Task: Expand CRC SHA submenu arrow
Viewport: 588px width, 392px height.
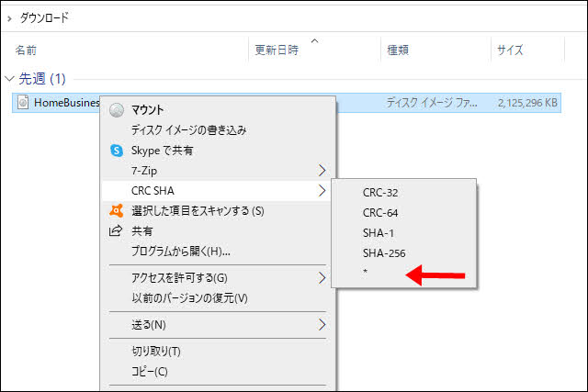Action: 322,191
